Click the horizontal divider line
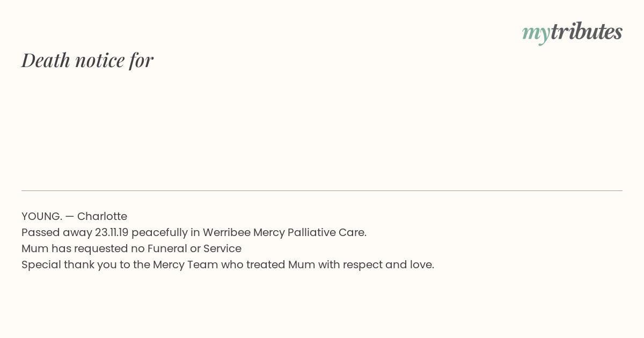Image resolution: width=644 pixels, height=338 pixels. (322, 190)
